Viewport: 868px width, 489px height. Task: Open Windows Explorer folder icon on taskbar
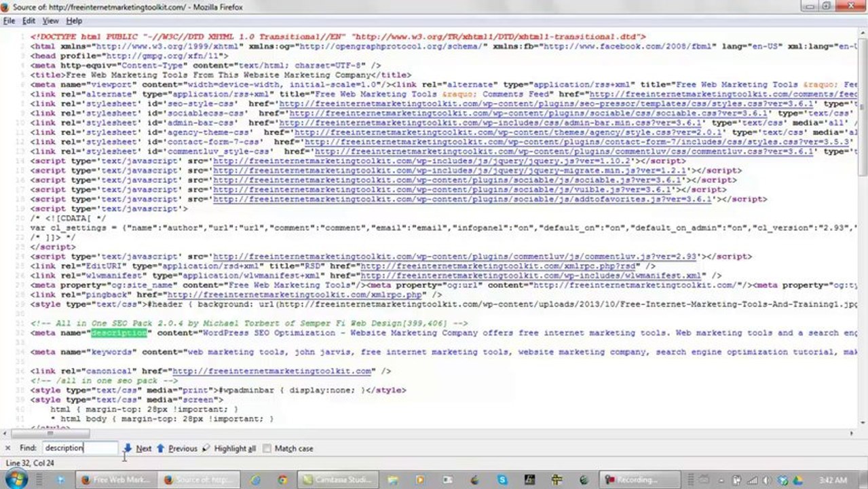pyautogui.click(x=392, y=479)
